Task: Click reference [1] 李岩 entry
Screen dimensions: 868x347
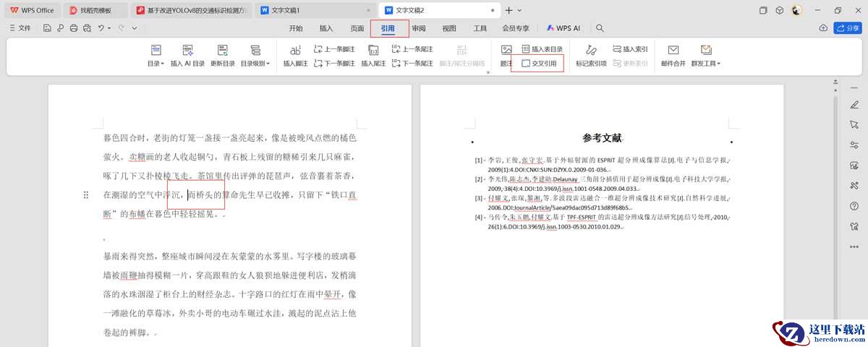Action: pyautogui.click(x=602, y=164)
